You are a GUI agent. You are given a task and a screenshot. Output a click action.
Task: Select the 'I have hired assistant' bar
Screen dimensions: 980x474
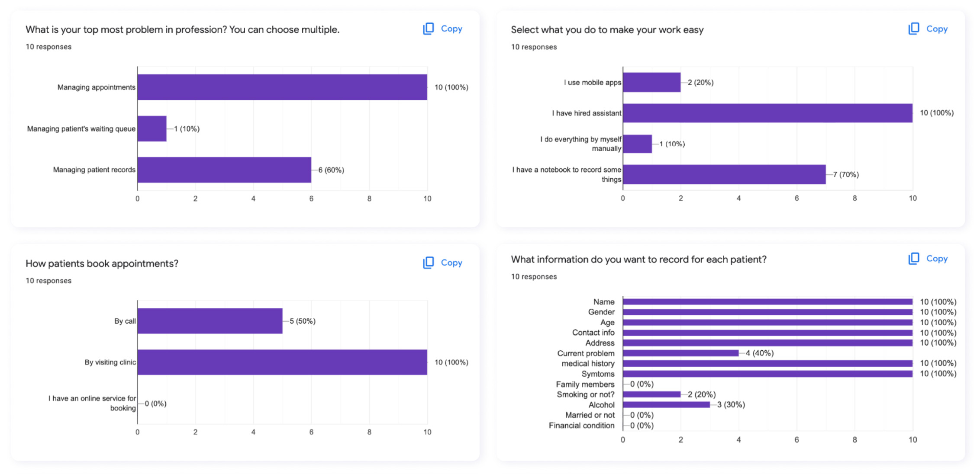coord(767,113)
